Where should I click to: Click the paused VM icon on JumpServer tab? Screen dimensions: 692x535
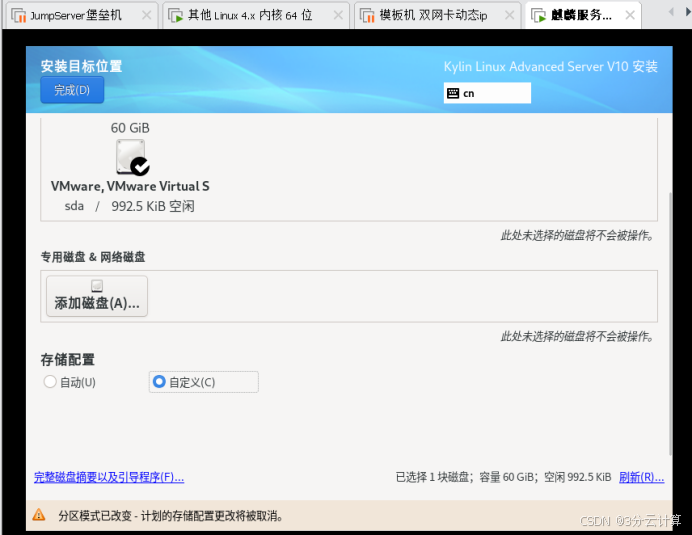pos(19,15)
